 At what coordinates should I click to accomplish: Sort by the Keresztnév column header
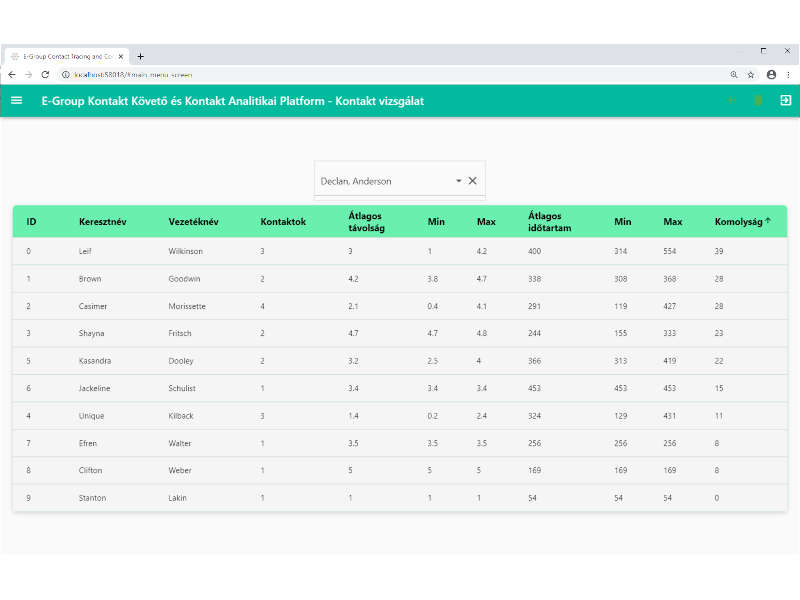(103, 222)
